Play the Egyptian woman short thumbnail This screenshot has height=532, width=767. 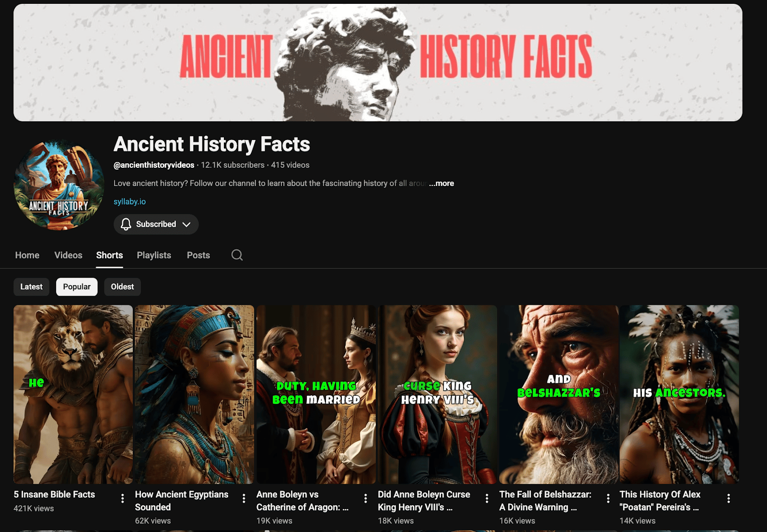(x=194, y=394)
